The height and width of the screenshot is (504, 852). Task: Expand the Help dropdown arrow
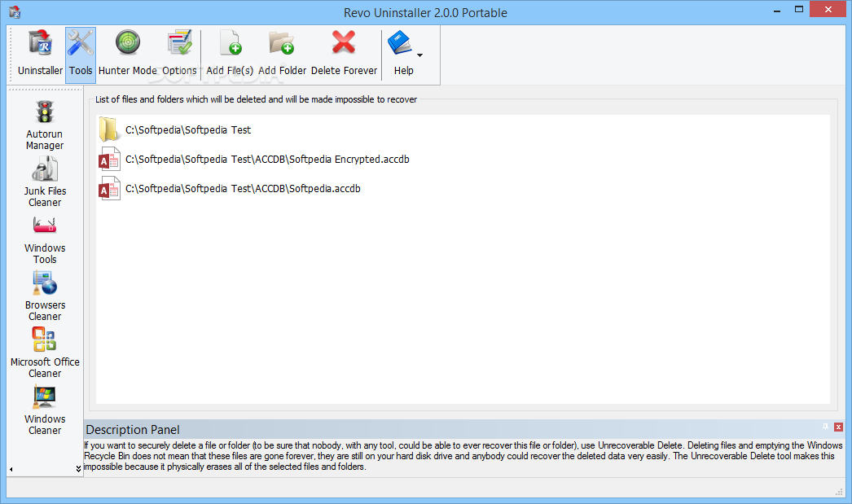tap(419, 55)
